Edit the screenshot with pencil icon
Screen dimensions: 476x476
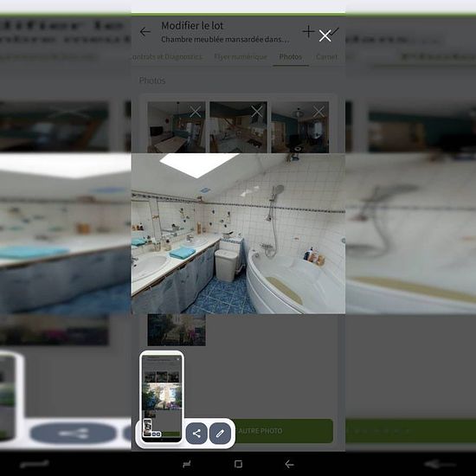(x=220, y=434)
